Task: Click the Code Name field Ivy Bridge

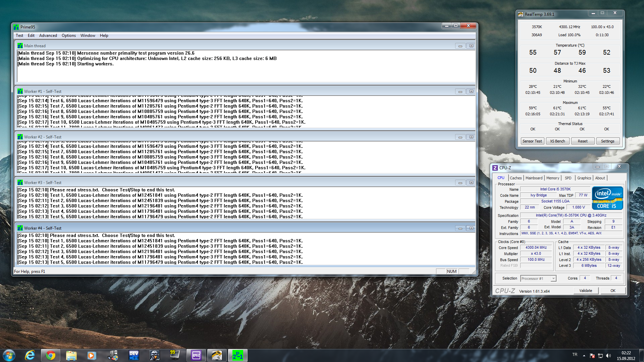Action: [x=539, y=195]
